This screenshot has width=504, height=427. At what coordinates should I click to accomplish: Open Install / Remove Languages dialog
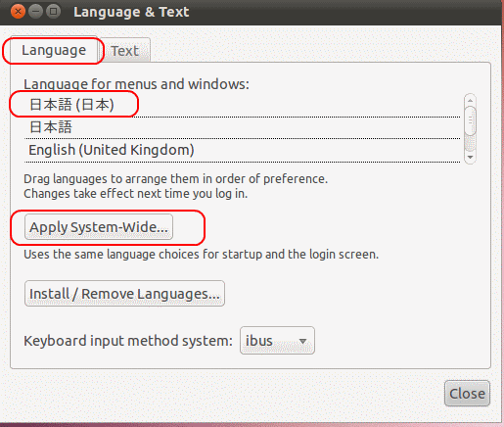pos(124,294)
